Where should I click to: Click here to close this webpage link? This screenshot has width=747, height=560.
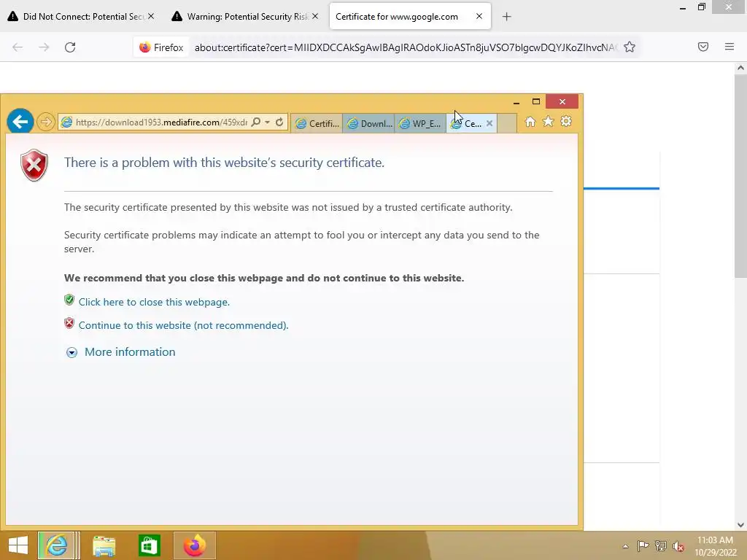coord(154,302)
